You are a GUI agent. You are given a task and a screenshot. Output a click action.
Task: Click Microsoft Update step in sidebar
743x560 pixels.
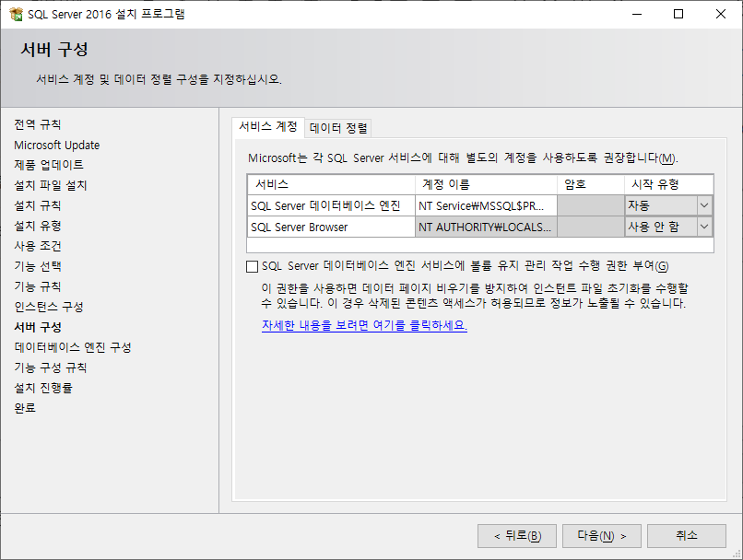[x=57, y=145]
